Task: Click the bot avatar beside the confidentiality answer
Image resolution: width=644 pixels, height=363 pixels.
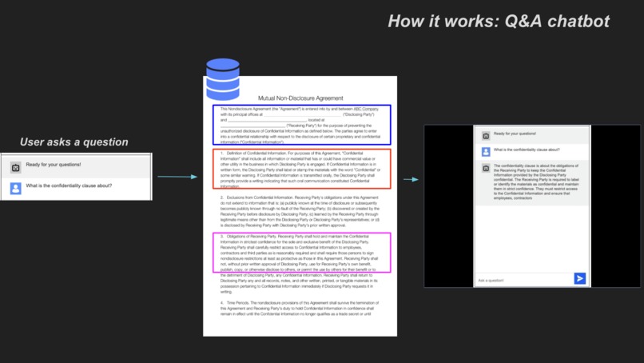Action: tap(486, 169)
